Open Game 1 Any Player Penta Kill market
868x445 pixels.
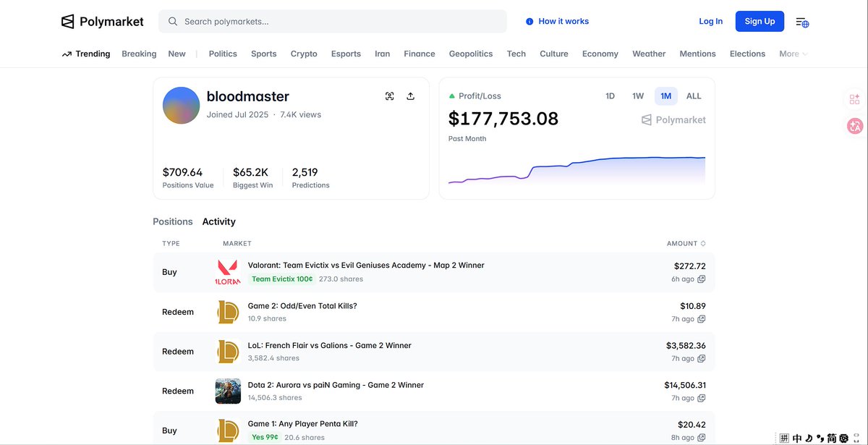point(302,424)
